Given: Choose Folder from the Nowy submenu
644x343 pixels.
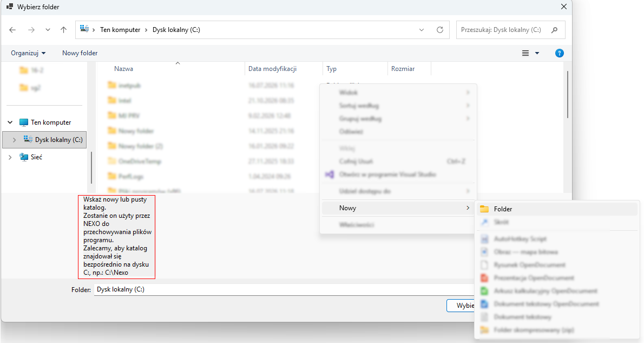Looking at the screenshot, I should [x=557, y=209].
